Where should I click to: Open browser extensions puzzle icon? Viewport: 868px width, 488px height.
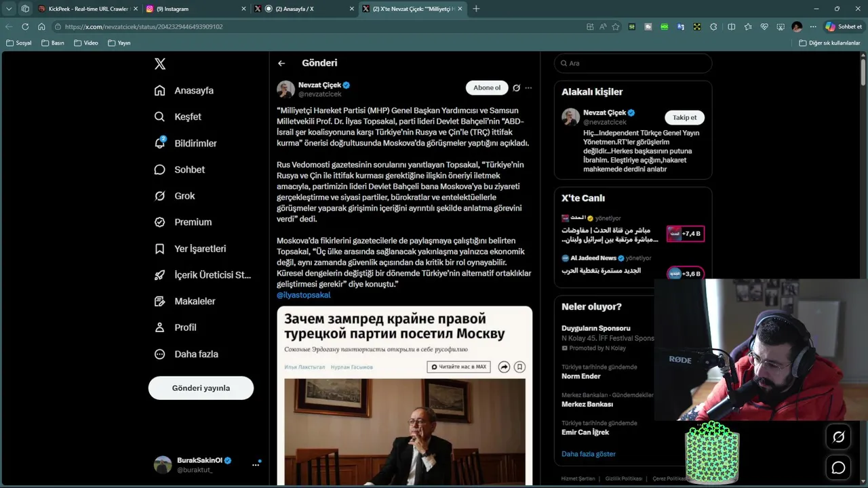[713, 26]
